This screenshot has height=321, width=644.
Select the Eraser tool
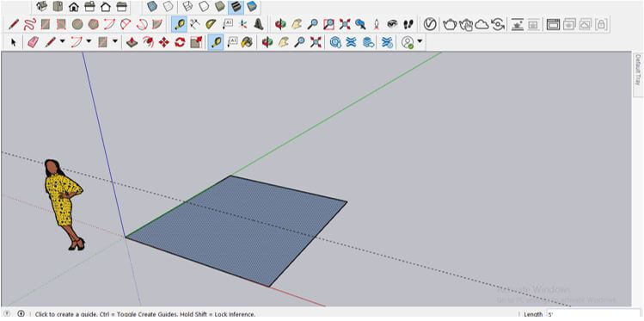pos(33,42)
